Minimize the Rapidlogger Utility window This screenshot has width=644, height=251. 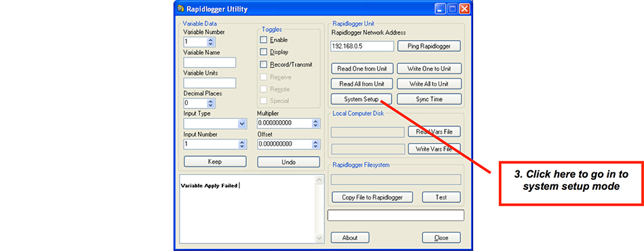[x=441, y=9]
